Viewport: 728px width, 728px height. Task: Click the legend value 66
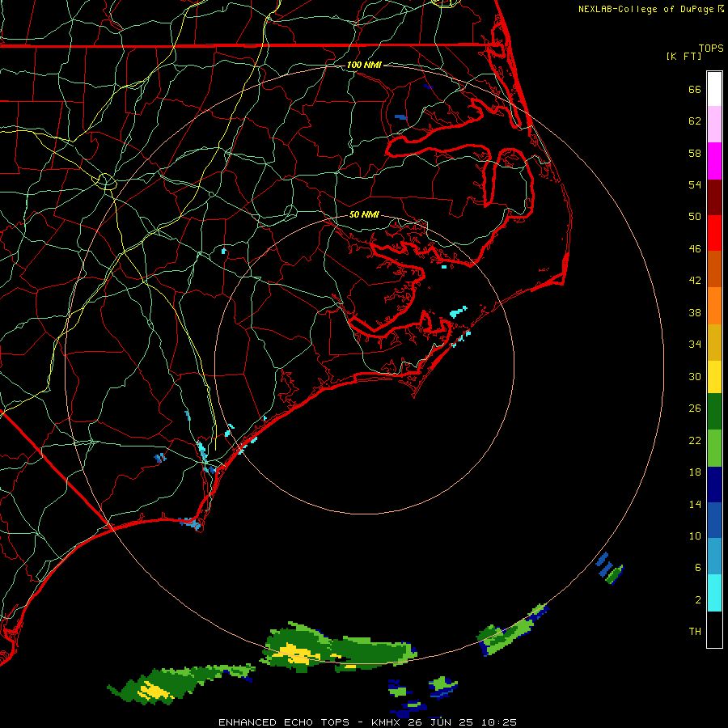(695, 89)
